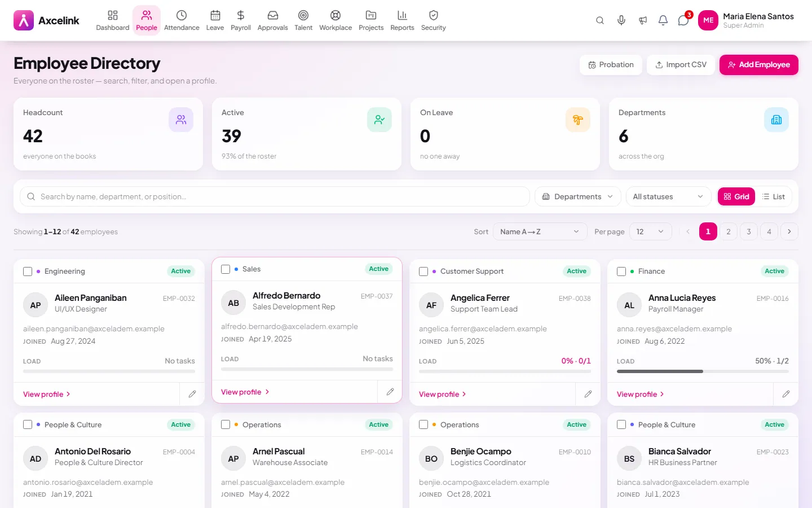This screenshot has width=812, height=508.
Task: Open the Departments filter dropdown
Action: [578, 196]
